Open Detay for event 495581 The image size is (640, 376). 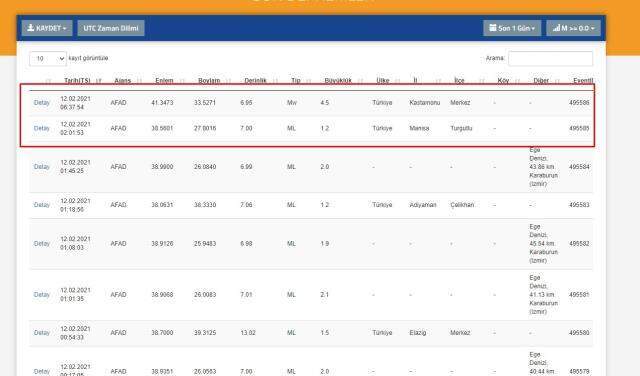(x=42, y=295)
